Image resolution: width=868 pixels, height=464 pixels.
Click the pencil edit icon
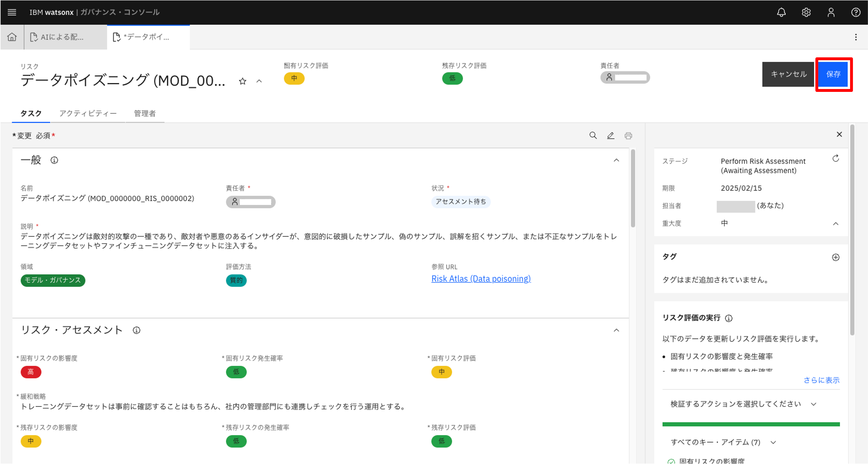(x=611, y=135)
